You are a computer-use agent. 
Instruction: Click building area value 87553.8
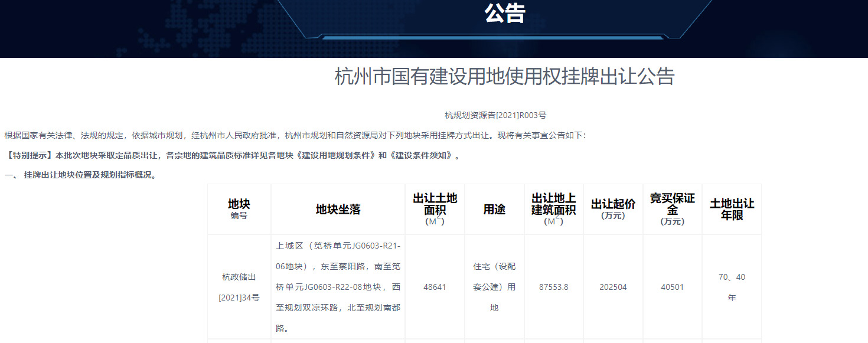pyautogui.click(x=554, y=287)
